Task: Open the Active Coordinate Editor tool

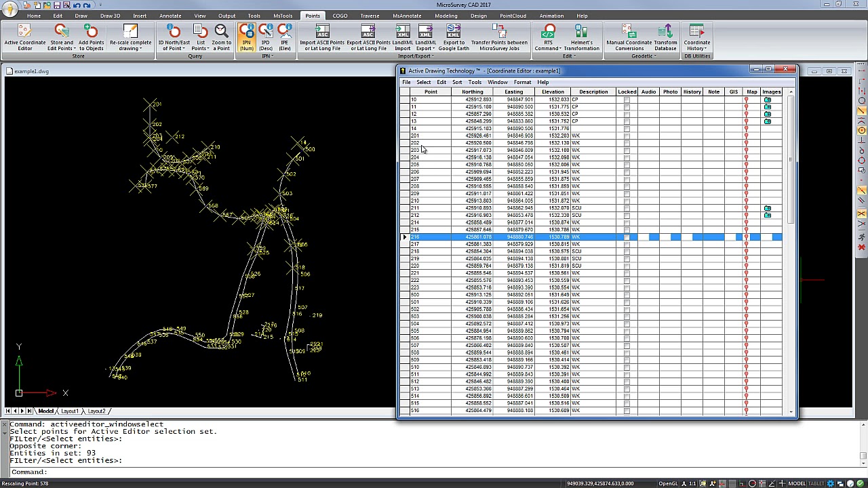Action: pyautogui.click(x=24, y=37)
